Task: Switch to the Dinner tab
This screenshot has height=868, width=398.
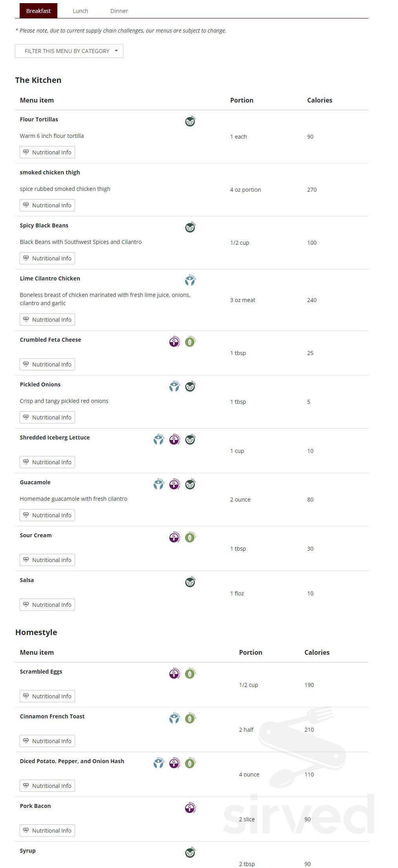Action: coord(119,11)
